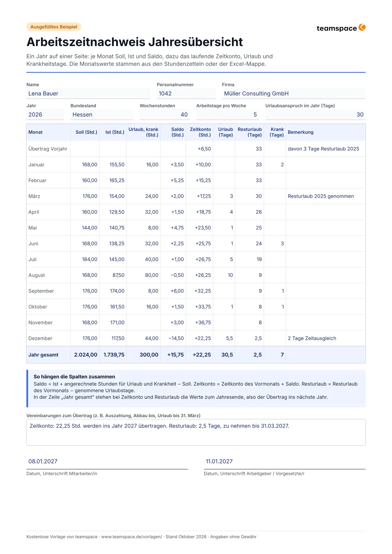The height and width of the screenshot is (554, 392).
Task: Click the Ist (Std.) column header
Action: [x=115, y=132]
